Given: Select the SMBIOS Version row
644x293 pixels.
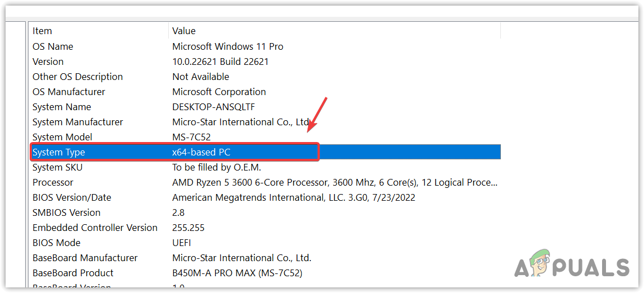Looking at the screenshot, I should 67,212.
